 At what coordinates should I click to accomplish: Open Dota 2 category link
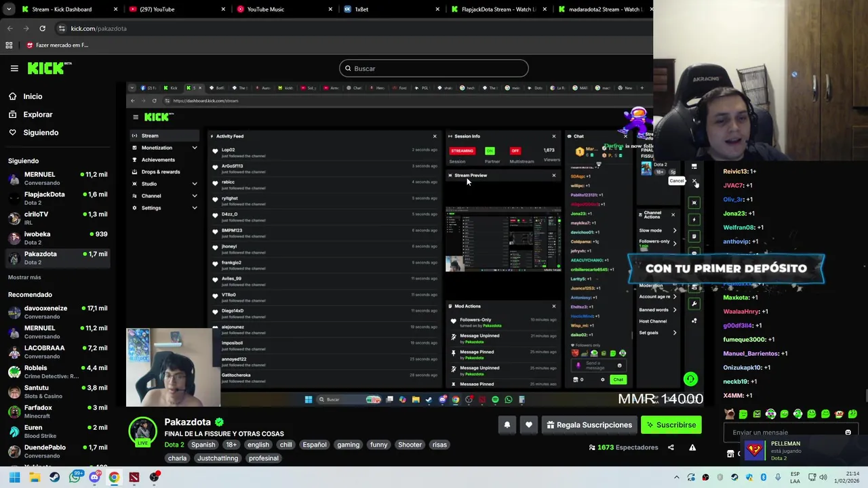pyautogui.click(x=174, y=445)
